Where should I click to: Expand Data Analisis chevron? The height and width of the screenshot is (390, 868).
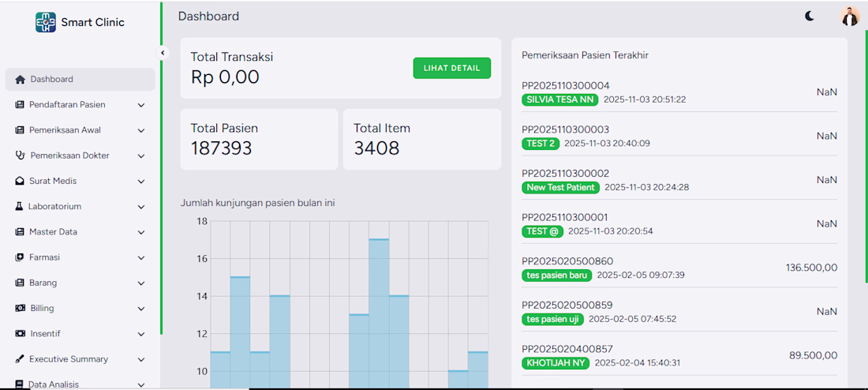tap(141, 384)
